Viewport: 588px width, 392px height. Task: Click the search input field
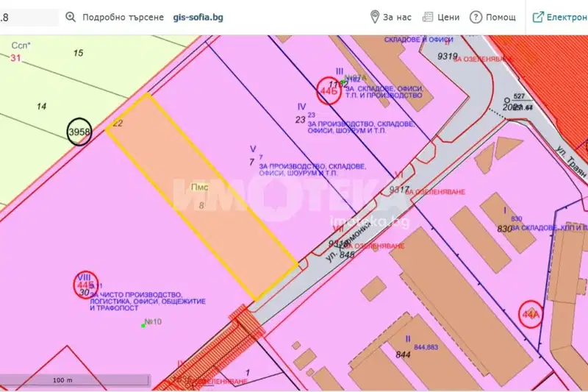pos(29,17)
